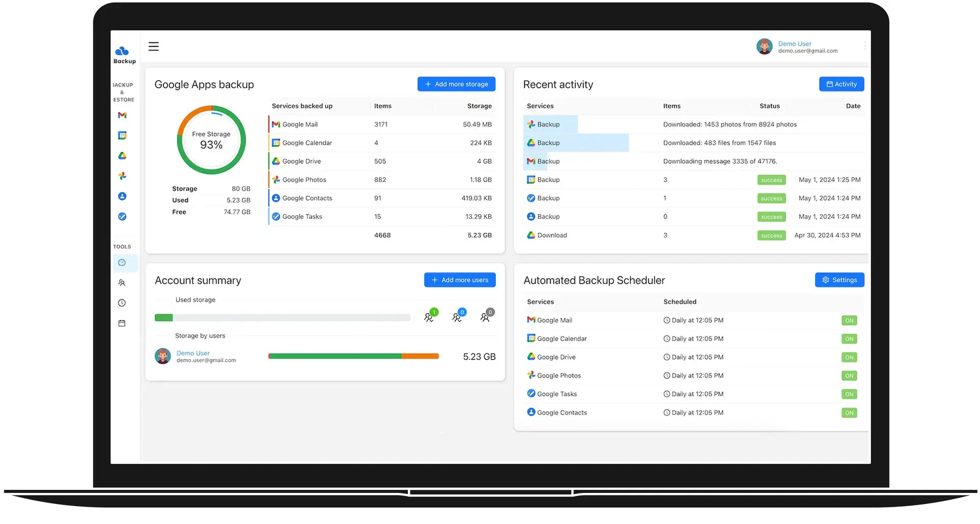The height and width of the screenshot is (524, 980).
Task: Open the hamburger menu icon
Action: (153, 46)
